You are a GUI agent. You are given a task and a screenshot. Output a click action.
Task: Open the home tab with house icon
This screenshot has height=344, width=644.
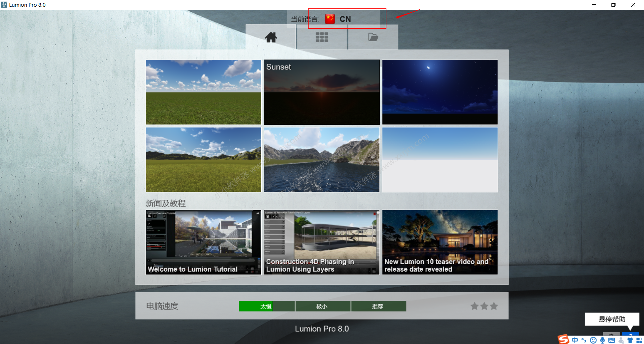(271, 37)
